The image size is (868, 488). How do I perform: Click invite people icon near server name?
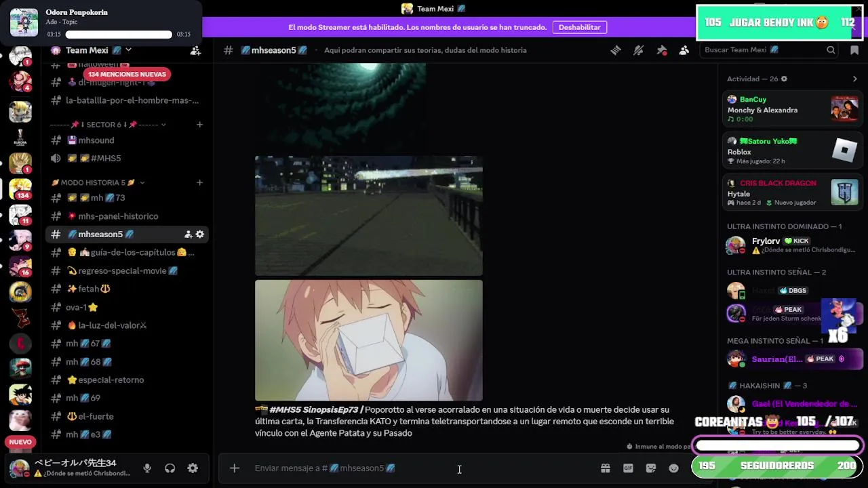[x=195, y=50]
